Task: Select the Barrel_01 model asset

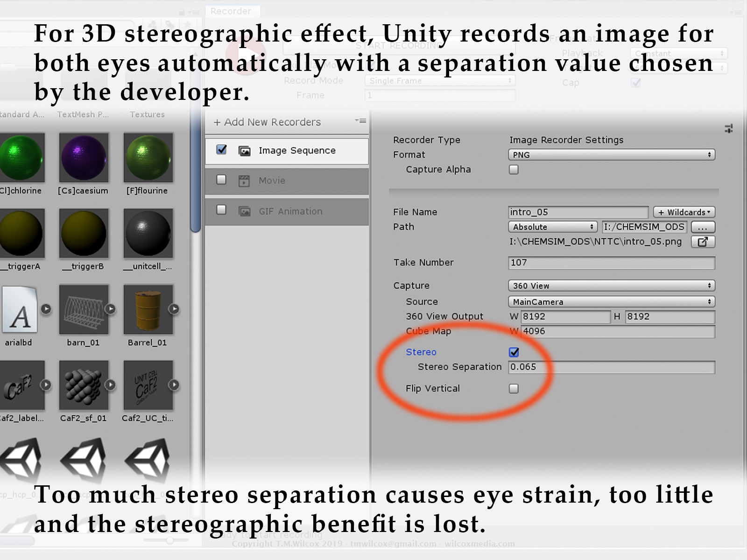Action: [x=148, y=309]
